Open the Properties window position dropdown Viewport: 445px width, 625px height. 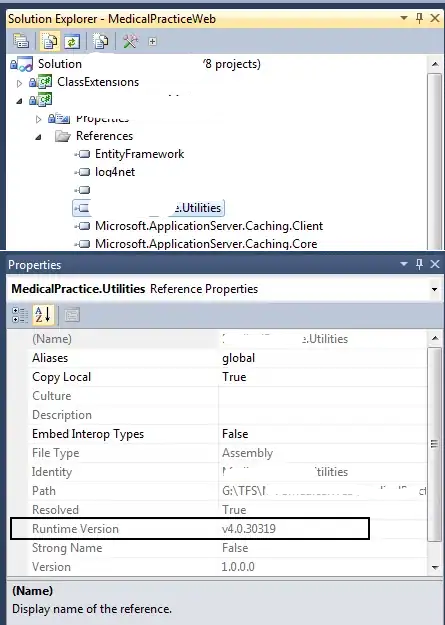[404, 264]
